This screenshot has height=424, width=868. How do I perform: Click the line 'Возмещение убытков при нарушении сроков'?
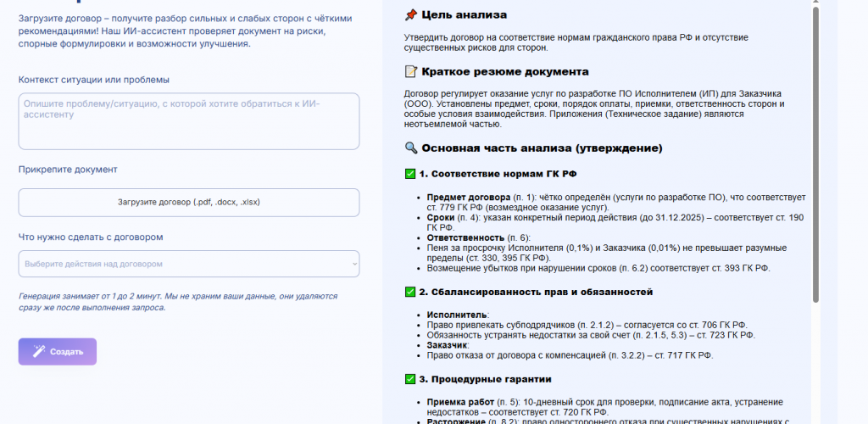tap(598, 269)
